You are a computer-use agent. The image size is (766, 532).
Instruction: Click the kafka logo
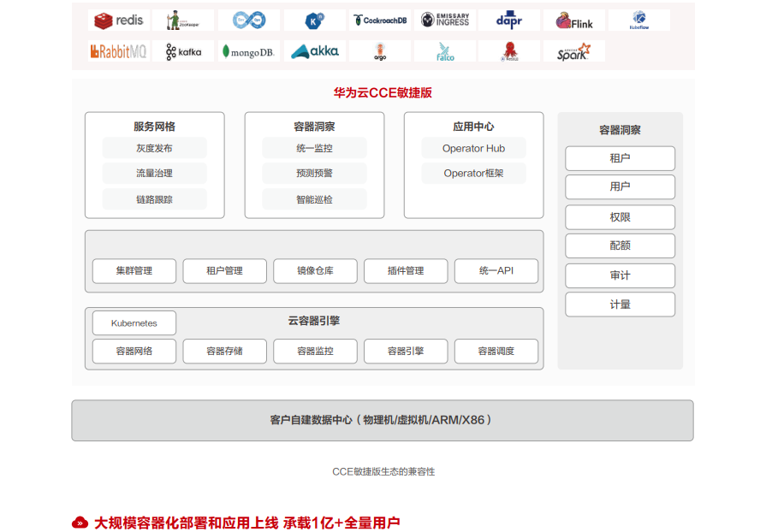click(182, 50)
